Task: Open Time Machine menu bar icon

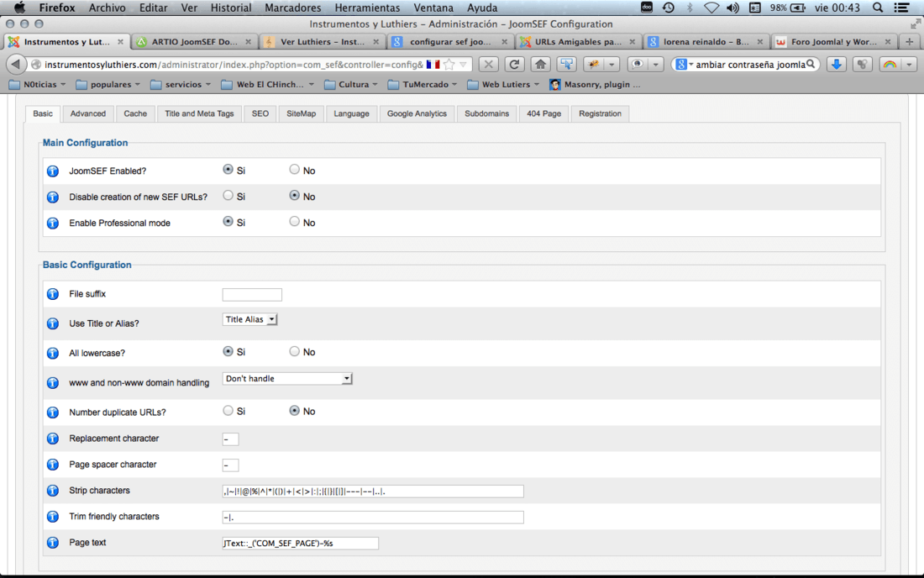Action: 669,8
